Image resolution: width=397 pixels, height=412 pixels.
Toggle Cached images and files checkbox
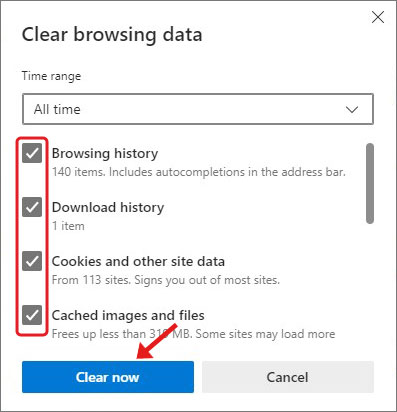(x=32, y=315)
